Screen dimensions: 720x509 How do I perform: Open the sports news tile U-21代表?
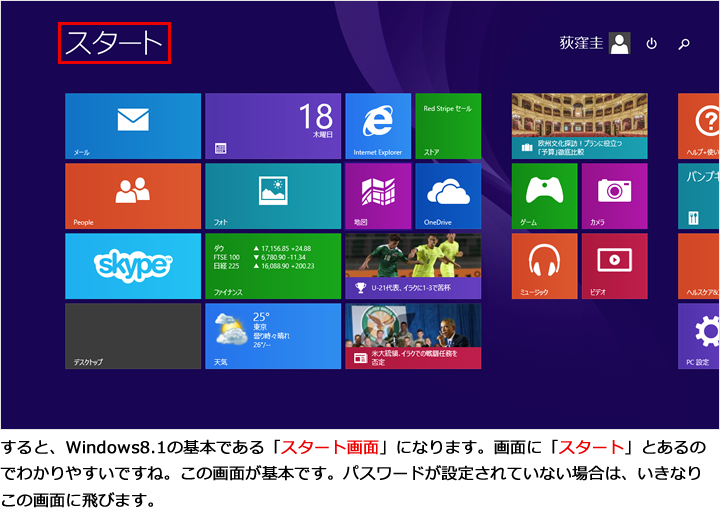pyautogui.click(x=413, y=266)
